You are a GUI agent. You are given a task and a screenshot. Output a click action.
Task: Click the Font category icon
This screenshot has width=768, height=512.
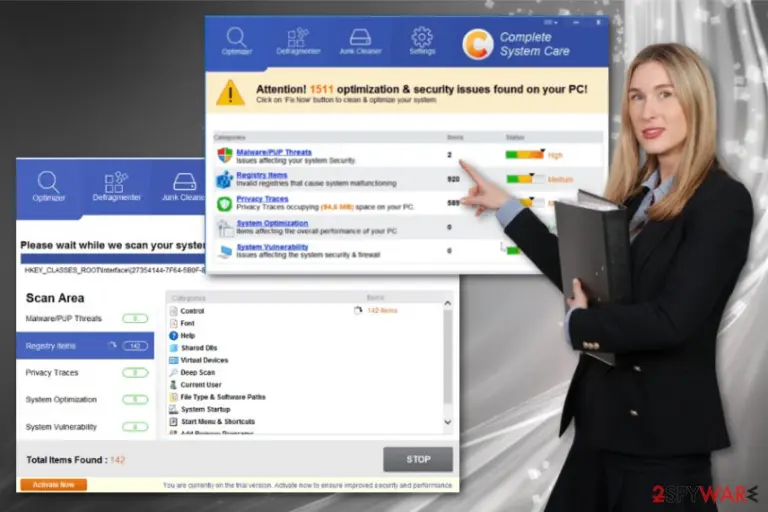[x=173, y=323]
